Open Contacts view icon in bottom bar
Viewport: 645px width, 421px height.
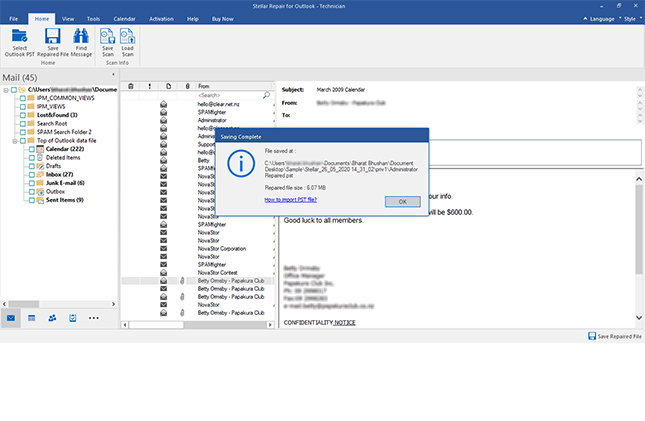tap(52, 318)
